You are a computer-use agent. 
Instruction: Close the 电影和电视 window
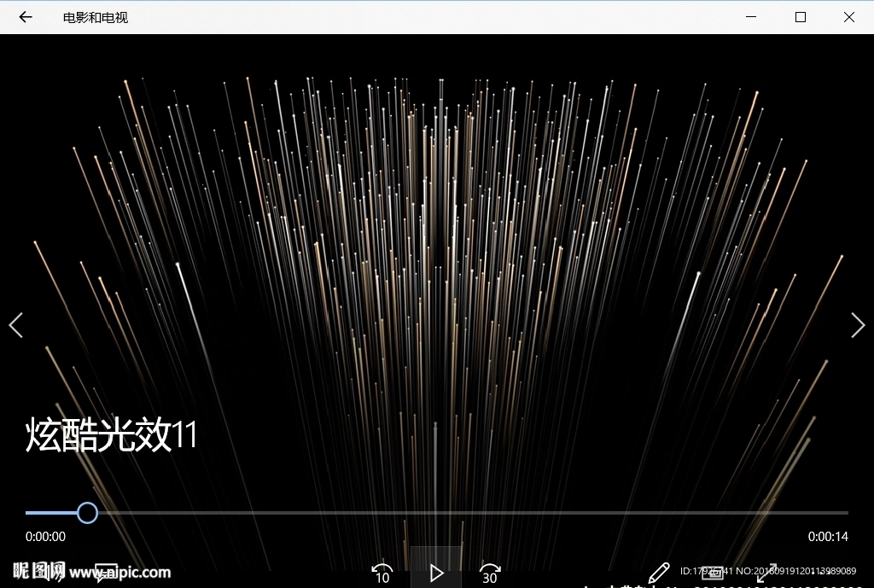849,17
